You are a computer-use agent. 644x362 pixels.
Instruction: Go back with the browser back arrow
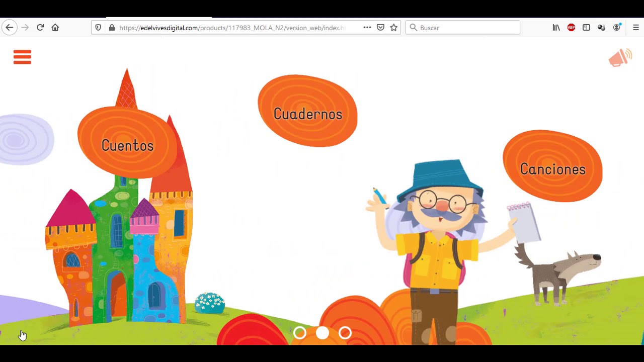click(x=10, y=28)
